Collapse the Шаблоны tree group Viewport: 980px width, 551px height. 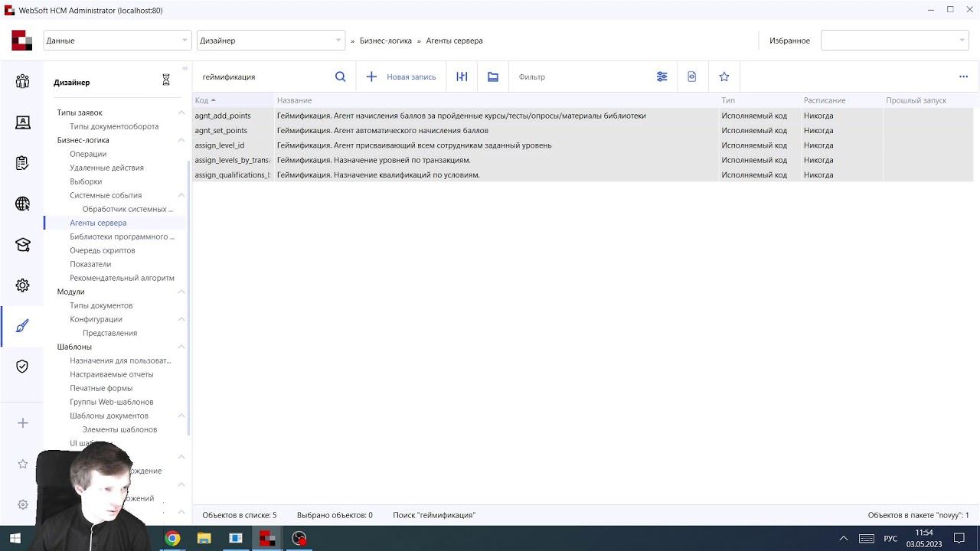[181, 347]
